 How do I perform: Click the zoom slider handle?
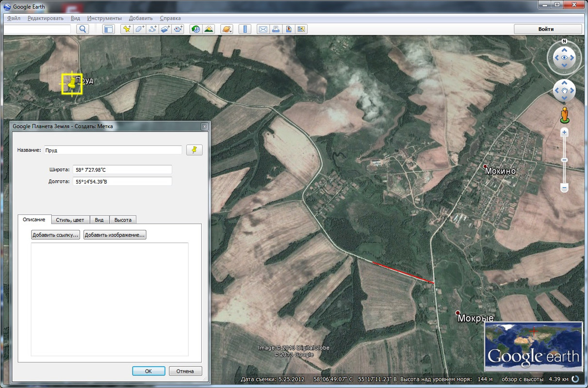click(564, 160)
